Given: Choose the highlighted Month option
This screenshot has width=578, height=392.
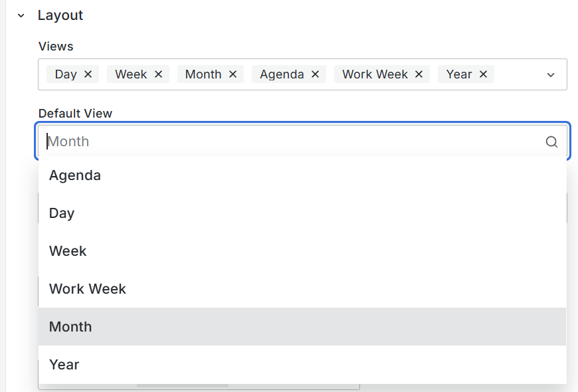Looking at the screenshot, I should [x=70, y=327].
